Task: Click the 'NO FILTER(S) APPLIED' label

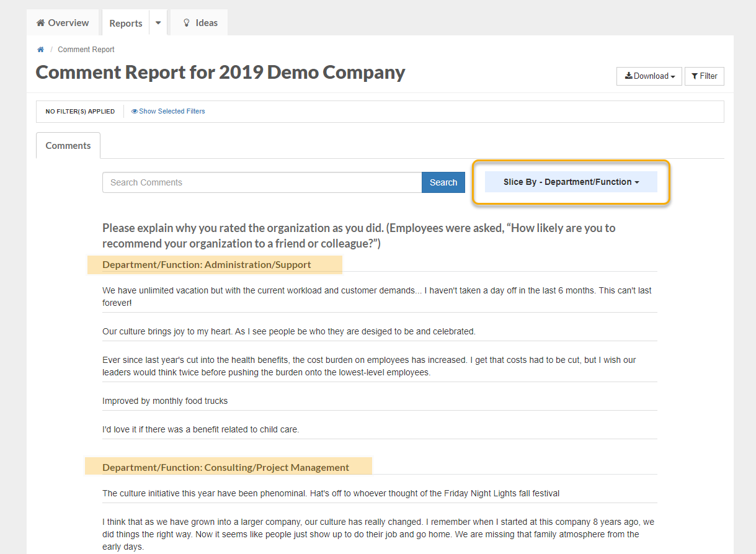Action: [x=80, y=112]
